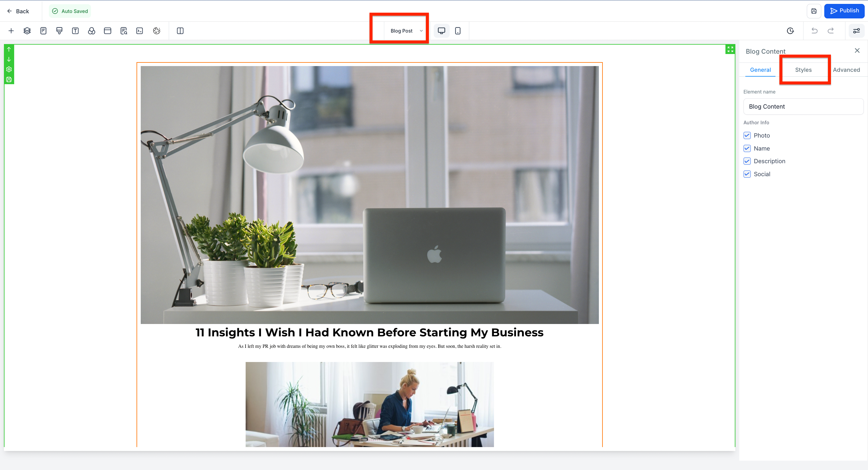Open green section settings gear
This screenshot has width=868, height=470.
pyautogui.click(x=9, y=69)
